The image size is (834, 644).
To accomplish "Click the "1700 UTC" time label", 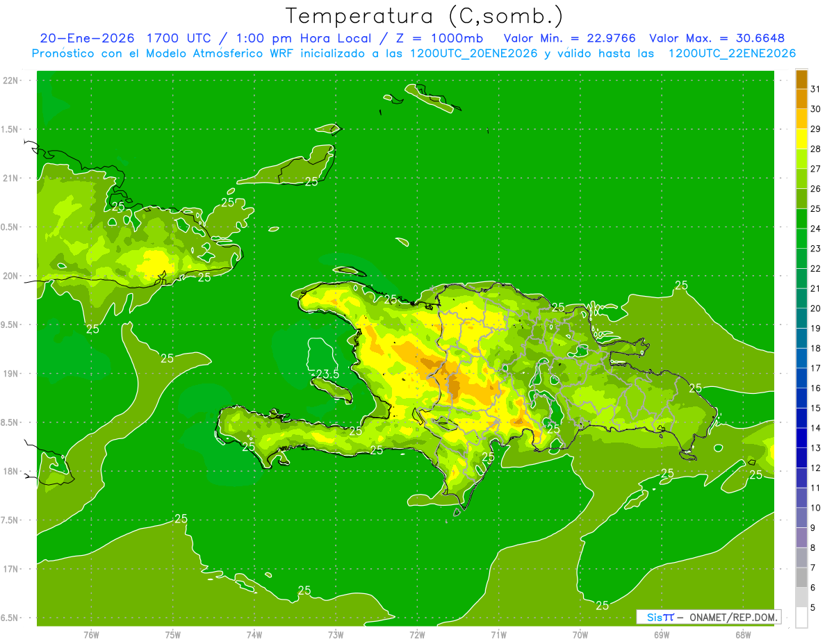I will 179,38.
